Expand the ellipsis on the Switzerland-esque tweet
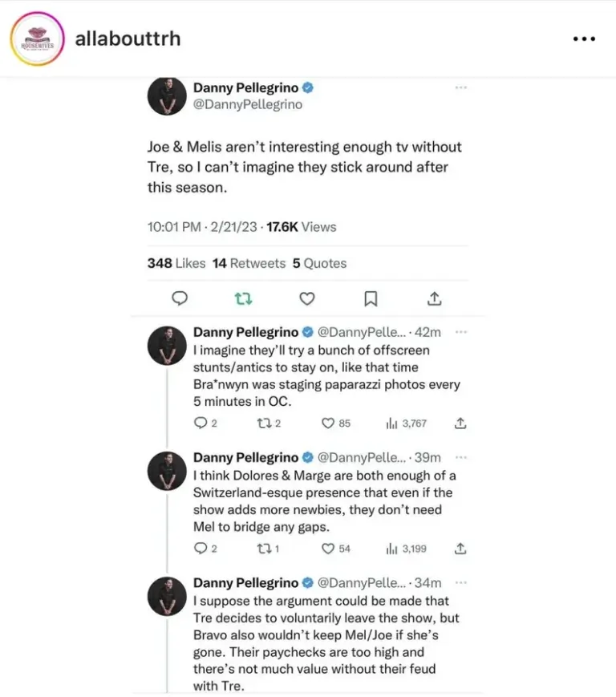The image size is (616, 697). coord(461,456)
